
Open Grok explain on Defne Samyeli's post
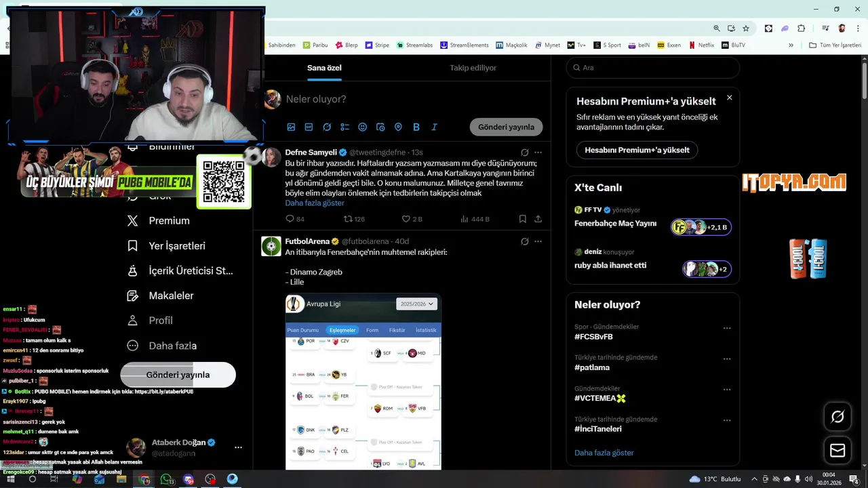pyautogui.click(x=524, y=152)
